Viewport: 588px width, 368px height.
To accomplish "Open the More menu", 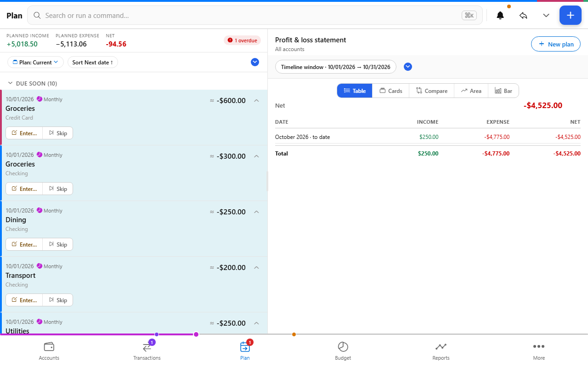I will pyautogui.click(x=539, y=351).
